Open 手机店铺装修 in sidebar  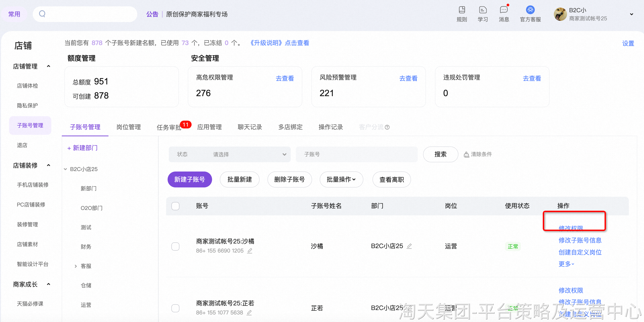[32, 185]
